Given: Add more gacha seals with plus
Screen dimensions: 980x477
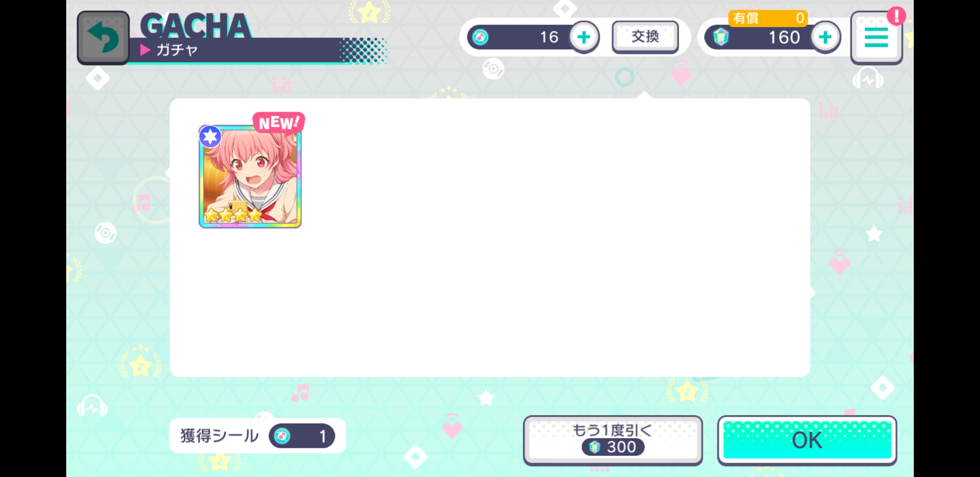Looking at the screenshot, I should [584, 37].
